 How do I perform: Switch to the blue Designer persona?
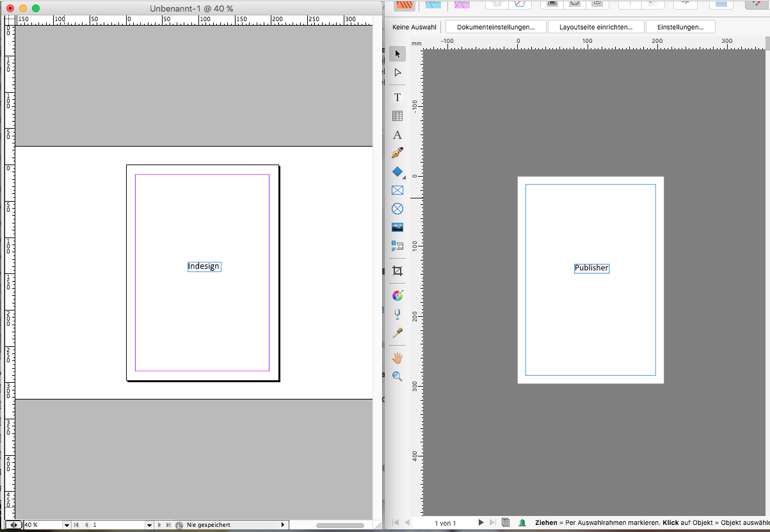pyautogui.click(x=433, y=4)
